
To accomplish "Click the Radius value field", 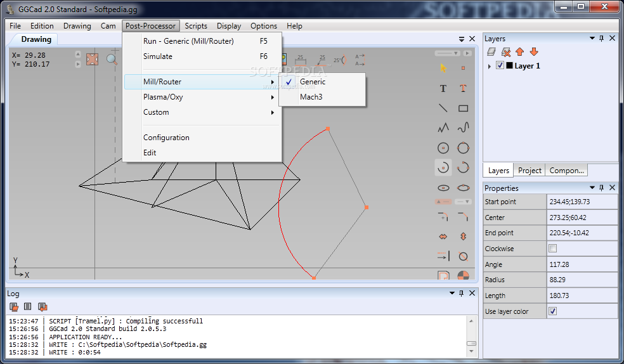I will [582, 280].
